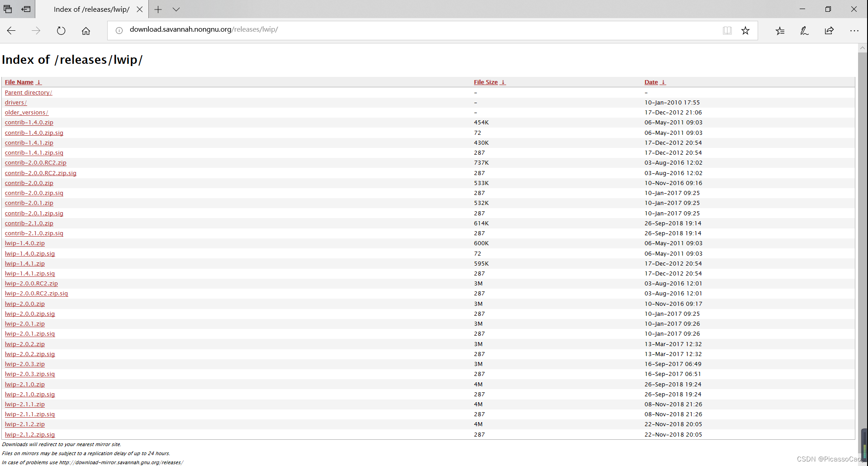
Task: Download lwip-1.4.1.zip.sig
Action: [x=30, y=273]
